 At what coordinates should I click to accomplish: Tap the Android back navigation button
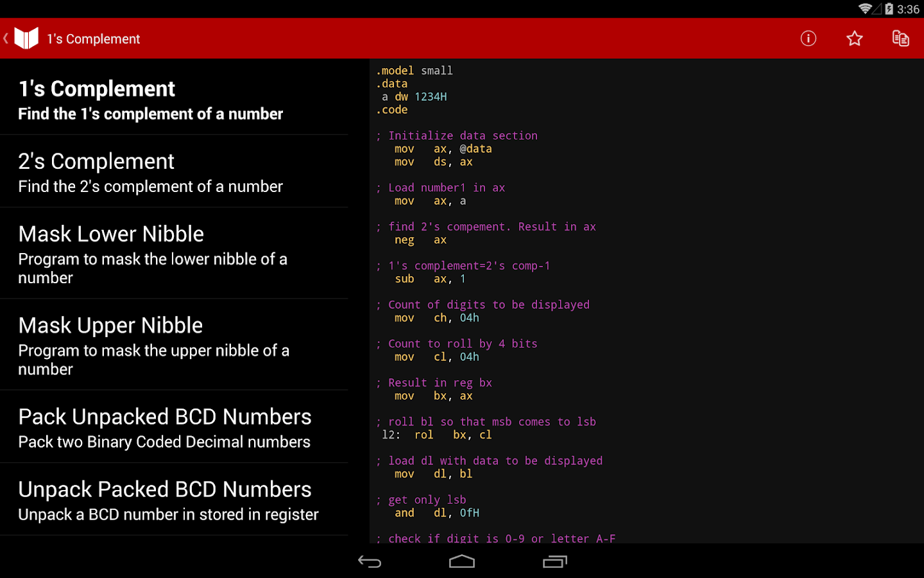pyautogui.click(x=370, y=562)
